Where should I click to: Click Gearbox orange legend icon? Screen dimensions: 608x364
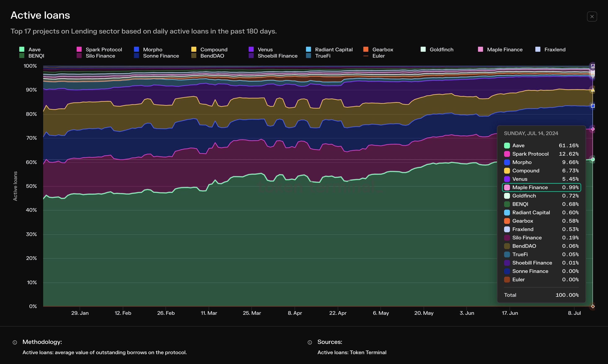[366, 49]
